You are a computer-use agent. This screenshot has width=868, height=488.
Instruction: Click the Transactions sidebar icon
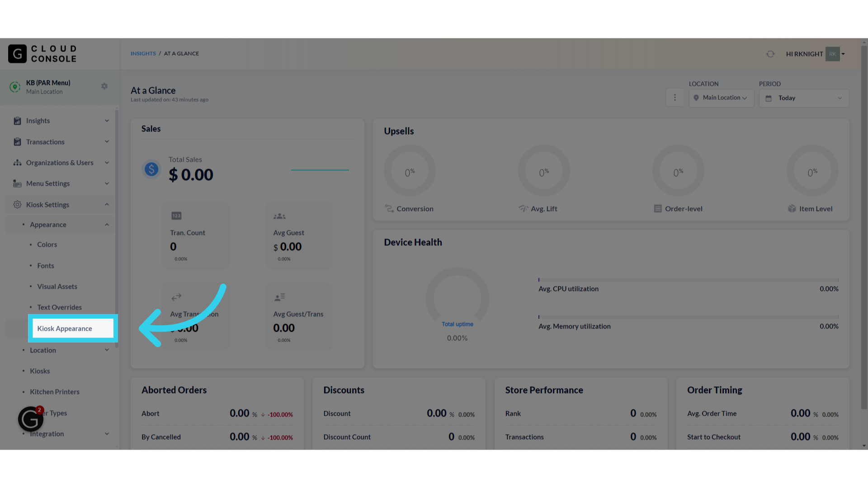pos(17,142)
